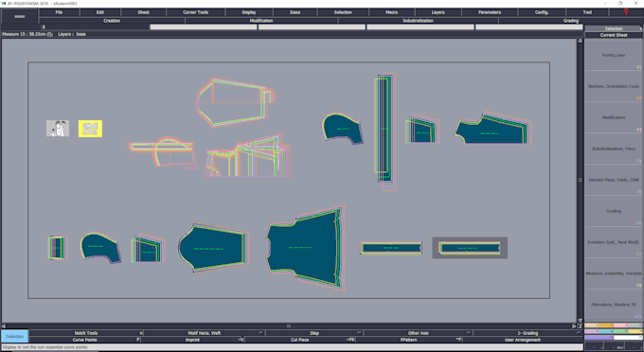Select the yellow highlighted model thumbnail
The image size is (644, 352).
point(90,129)
